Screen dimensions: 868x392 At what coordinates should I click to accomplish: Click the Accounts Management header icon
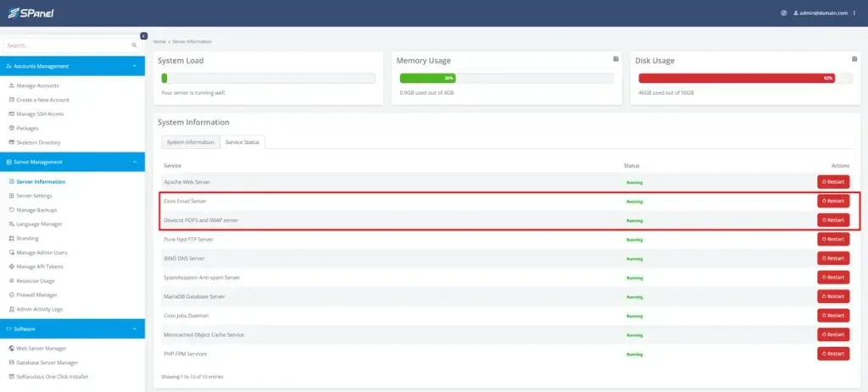[8, 66]
